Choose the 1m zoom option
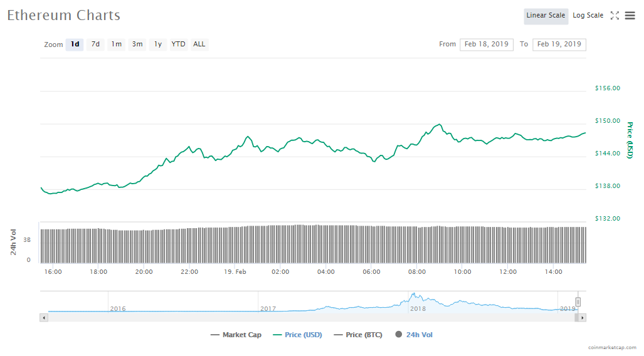644x356 pixels. pyautogui.click(x=117, y=45)
